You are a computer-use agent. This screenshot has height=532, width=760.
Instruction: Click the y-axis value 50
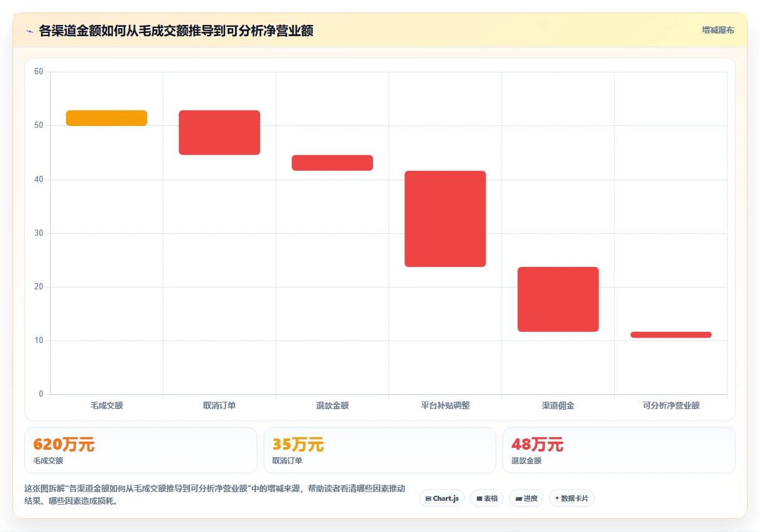pyautogui.click(x=39, y=125)
